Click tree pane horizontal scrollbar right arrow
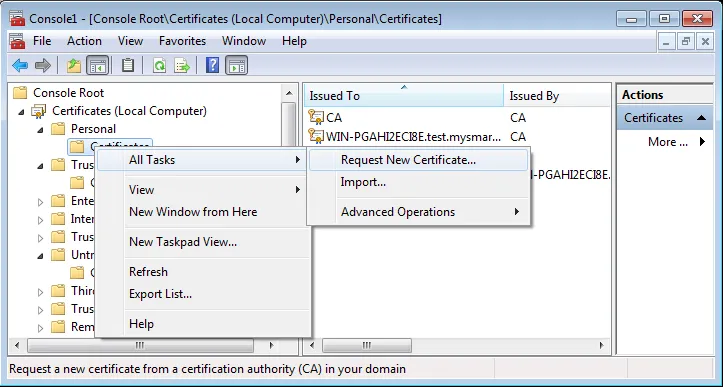This screenshot has height=387, width=723. [x=271, y=345]
